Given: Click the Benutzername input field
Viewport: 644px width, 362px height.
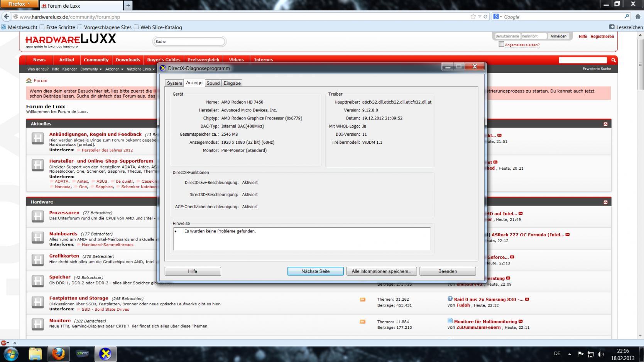Looking at the screenshot, I should pyautogui.click(x=507, y=36).
